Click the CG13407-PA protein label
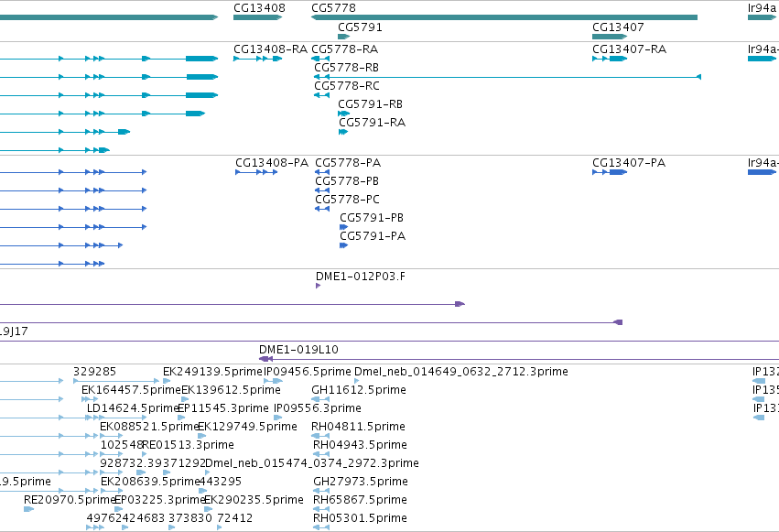The image size is (779, 532). coord(629,163)
